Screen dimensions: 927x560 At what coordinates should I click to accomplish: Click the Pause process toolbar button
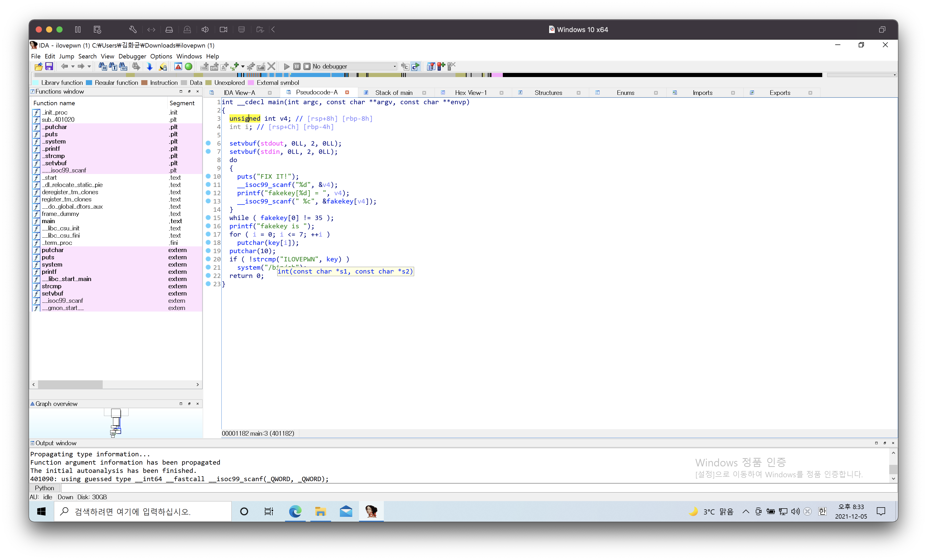pos(297,66)
